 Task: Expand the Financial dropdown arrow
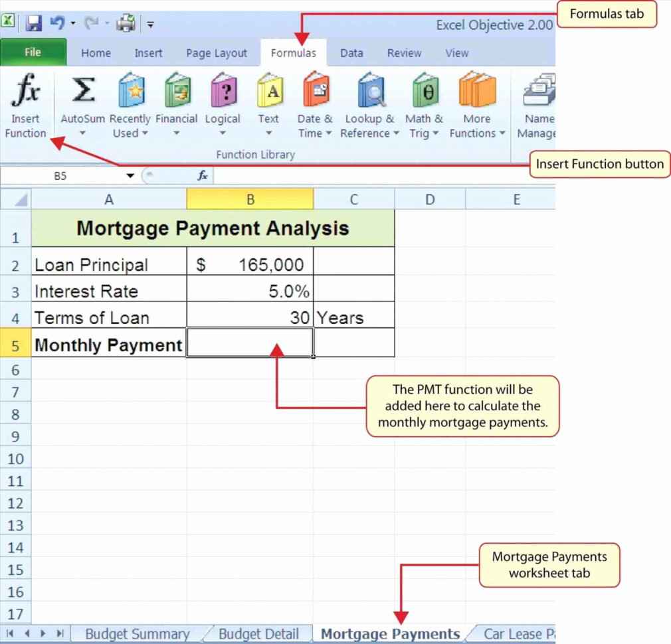176,133
